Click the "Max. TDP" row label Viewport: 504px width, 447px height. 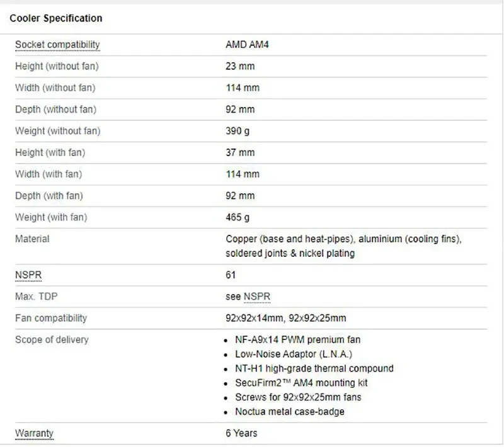[x=40, y=297]
